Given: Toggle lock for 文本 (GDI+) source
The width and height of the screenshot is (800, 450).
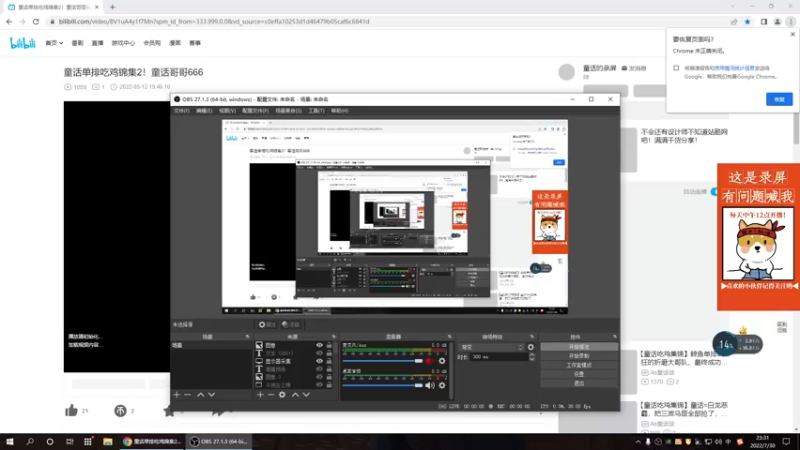Looking at the screenshot, I should tap(329, 353).
